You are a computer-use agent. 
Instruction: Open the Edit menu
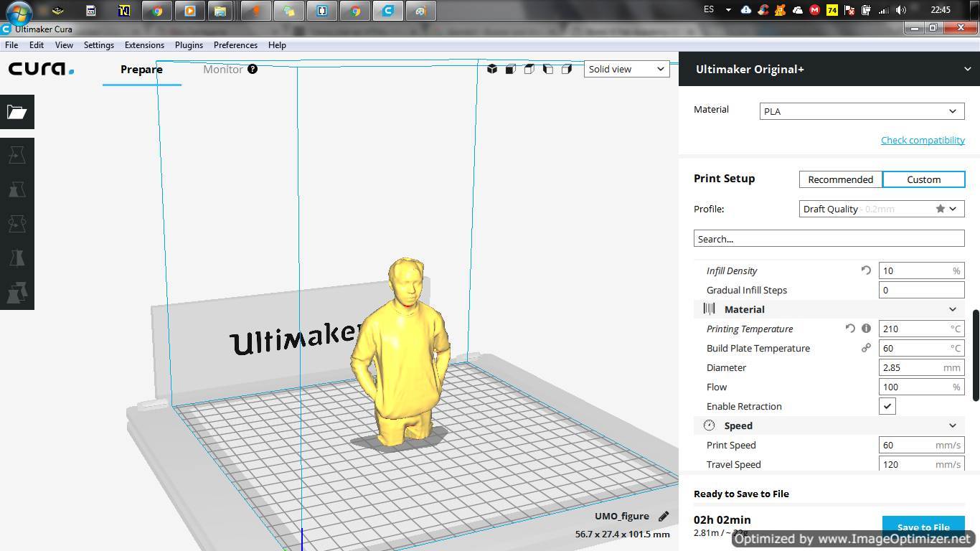pos(37,44)
